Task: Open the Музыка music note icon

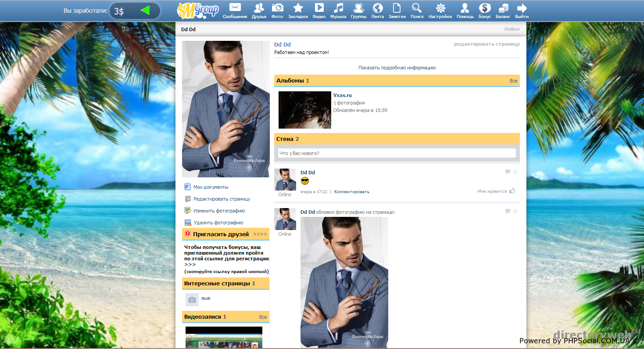Action: click(338, 8)
